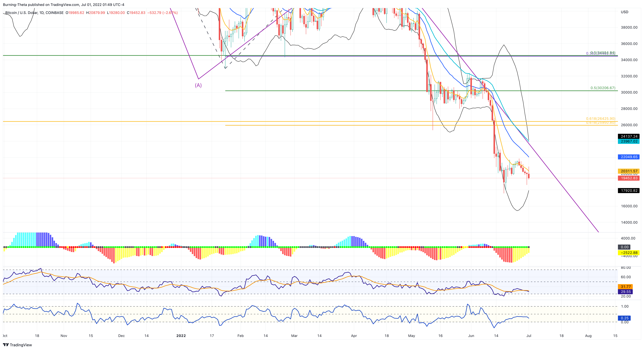Click the black 17920.82 price tag

point(629,191)
